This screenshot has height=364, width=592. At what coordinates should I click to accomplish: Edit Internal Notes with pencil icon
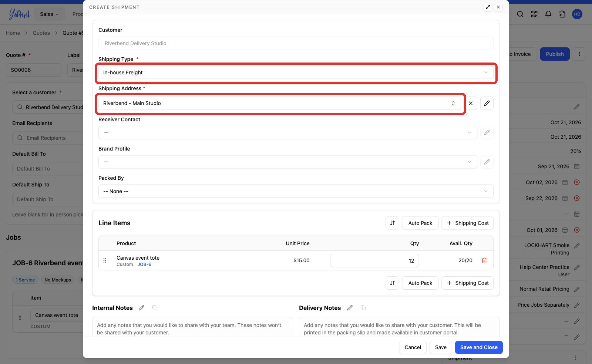141,308
